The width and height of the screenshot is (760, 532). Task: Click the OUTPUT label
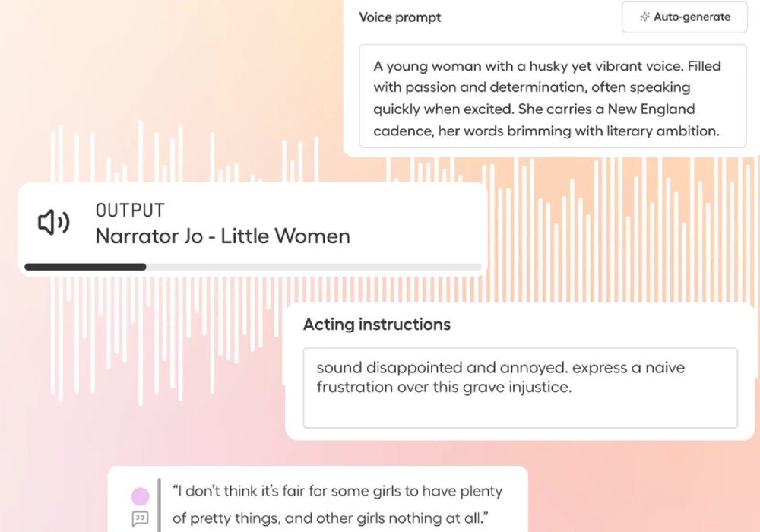[x=130, y=211]
